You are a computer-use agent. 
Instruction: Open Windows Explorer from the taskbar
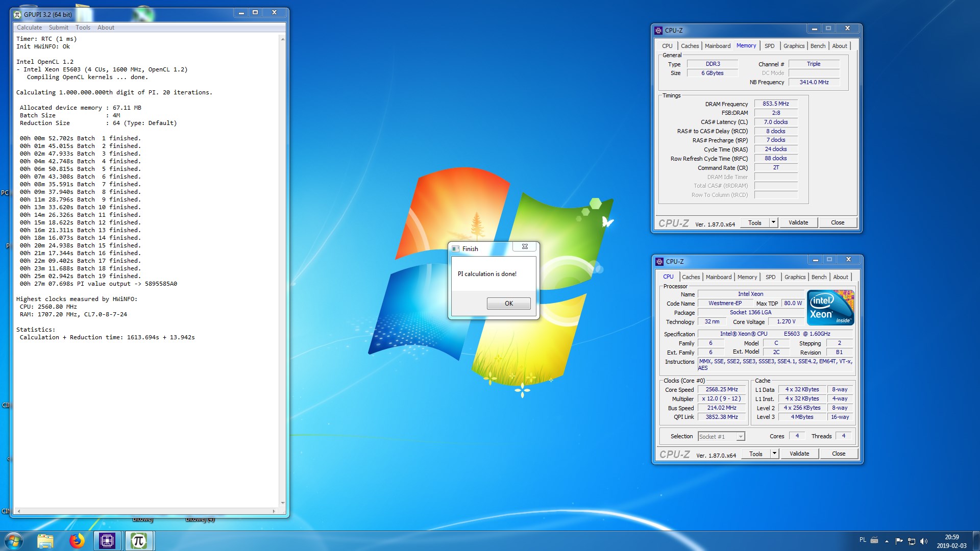pos(45,540)
